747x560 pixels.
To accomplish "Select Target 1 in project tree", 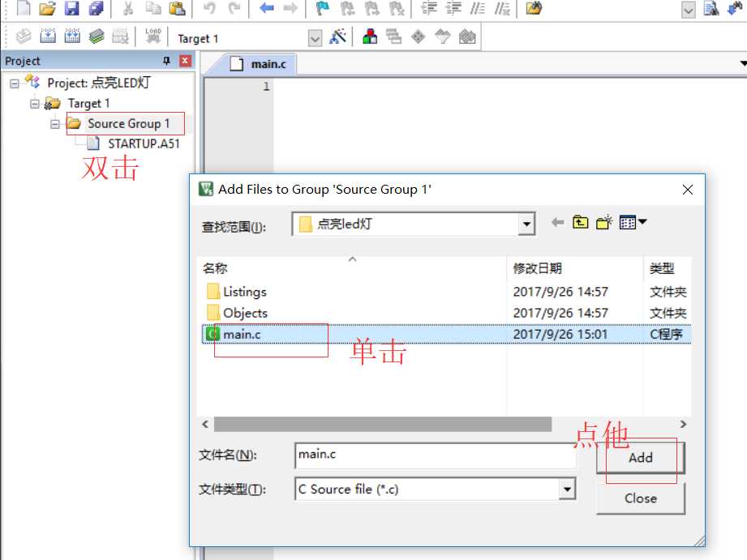I will pyautogui.click(x=88, y=104).
